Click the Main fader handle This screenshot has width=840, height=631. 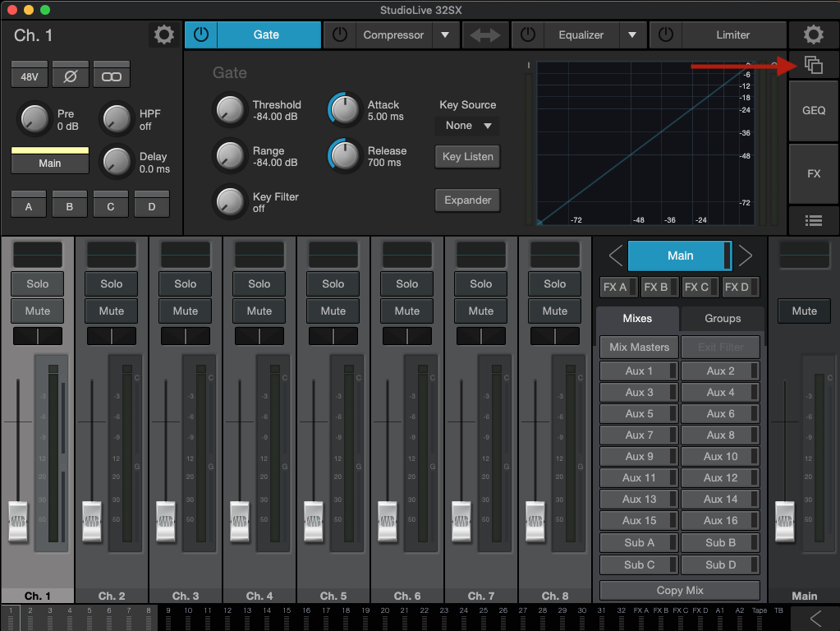785,521
